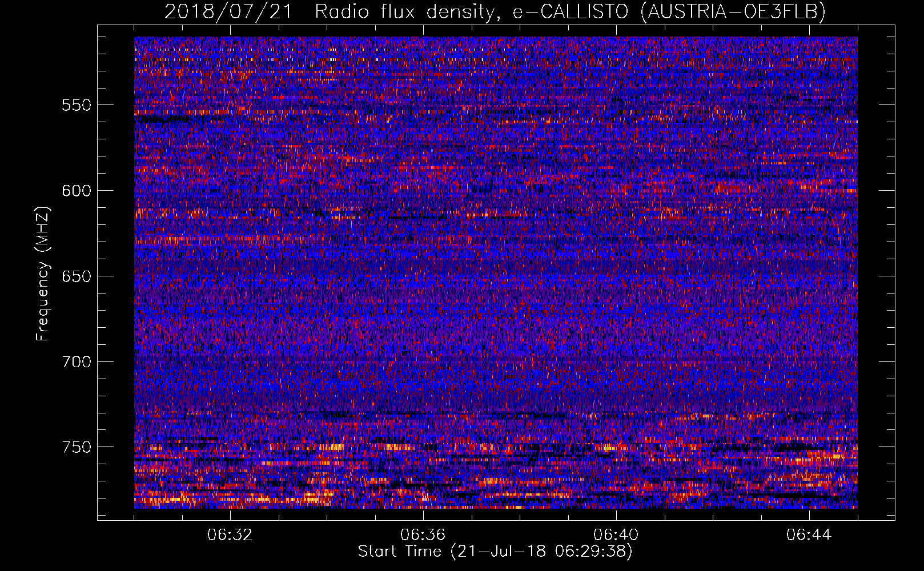
Task: Click the 550 frequency tick label
Action: pyautogui.click(x=77, y=106)
